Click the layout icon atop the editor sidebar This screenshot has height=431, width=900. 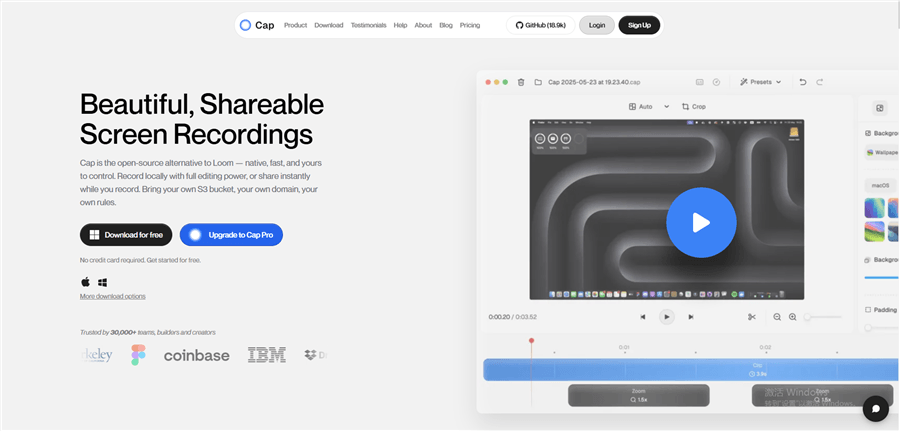(x=879, y=108)
